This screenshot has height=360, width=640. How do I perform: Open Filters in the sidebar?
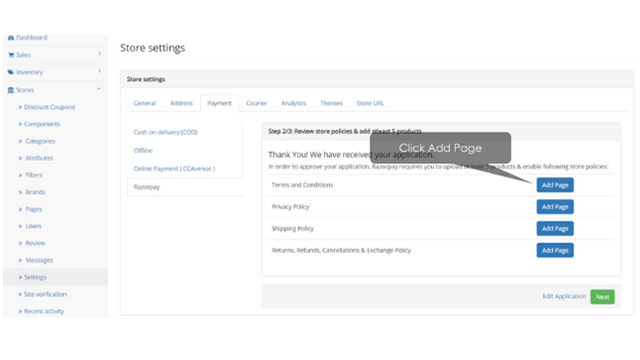pos(34,175)
